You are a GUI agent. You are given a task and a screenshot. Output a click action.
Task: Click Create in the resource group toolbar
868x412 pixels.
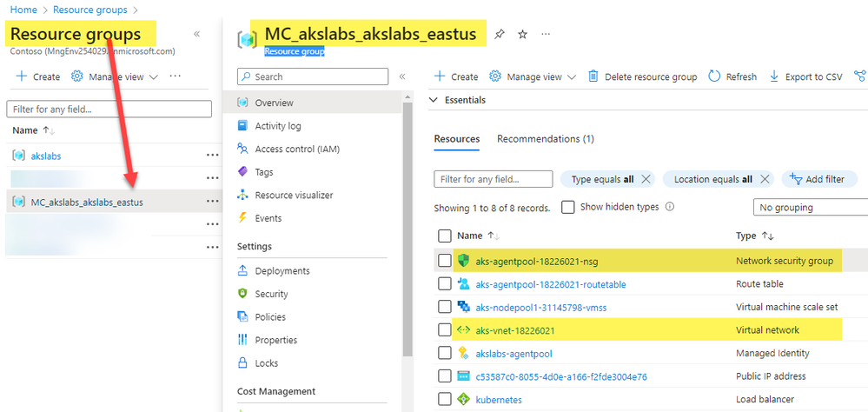[x=456, y=76]
